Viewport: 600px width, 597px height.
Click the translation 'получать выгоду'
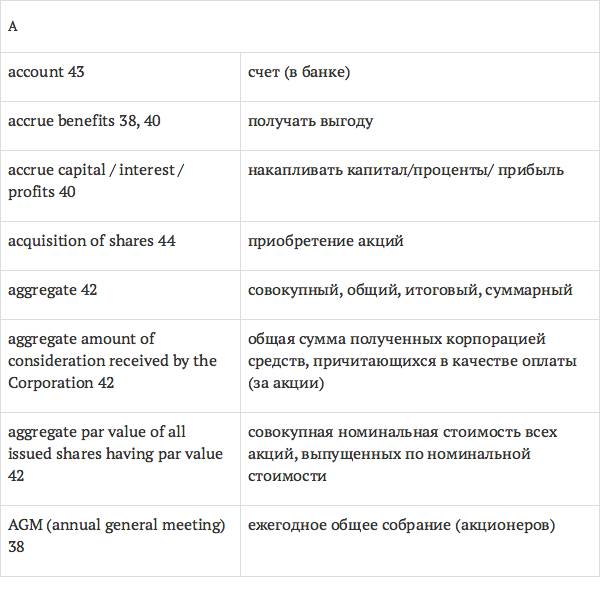[310, 121]
